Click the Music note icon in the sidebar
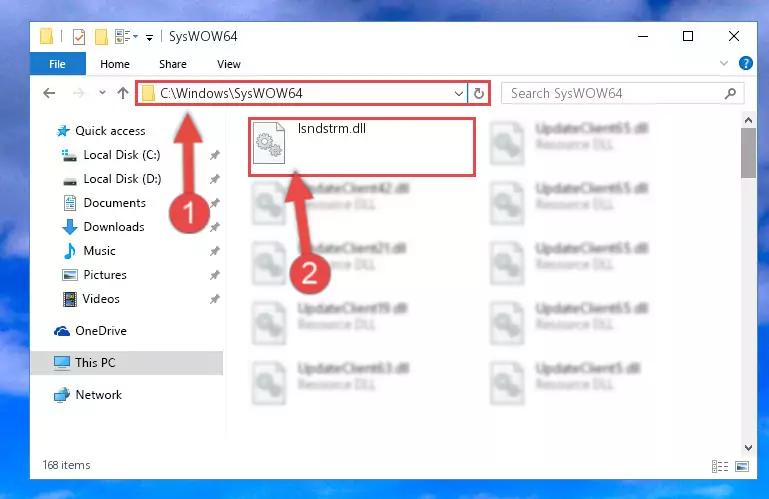 click(x=70, y=251)
